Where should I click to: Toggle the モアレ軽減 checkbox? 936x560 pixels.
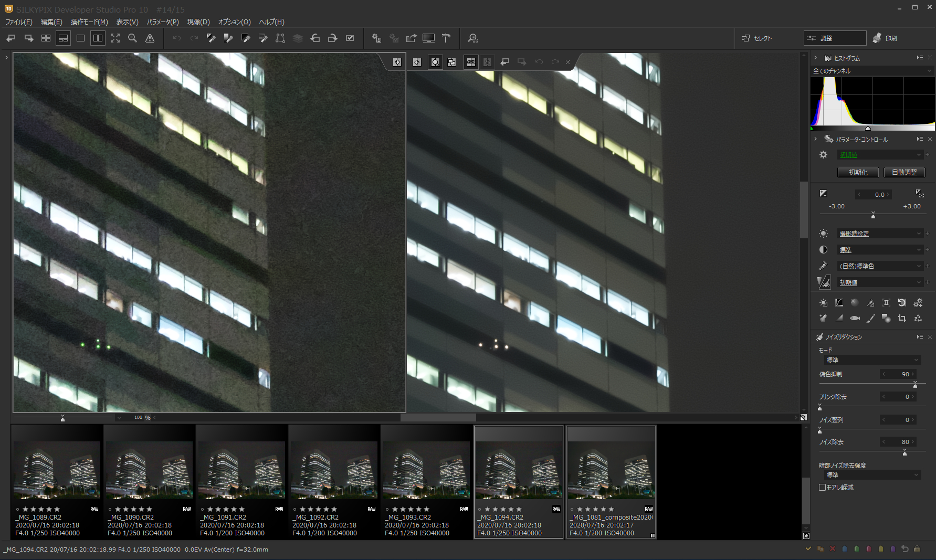pos(822,488)
